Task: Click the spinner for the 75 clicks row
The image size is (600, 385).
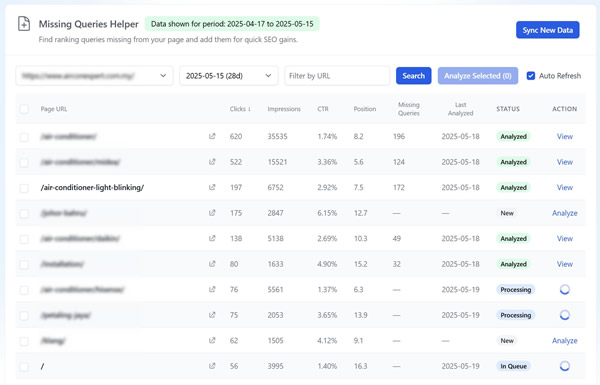Action: click(564, 315)
